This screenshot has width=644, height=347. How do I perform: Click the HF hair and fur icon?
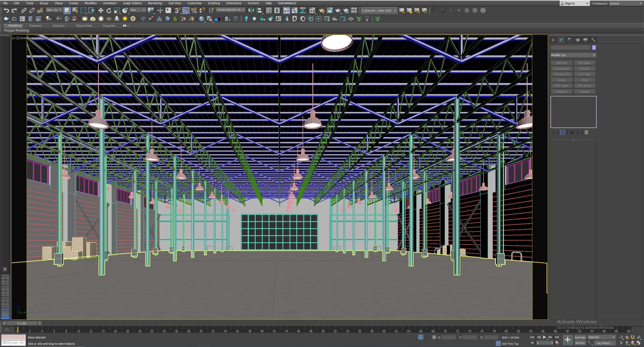pos(183,19)
